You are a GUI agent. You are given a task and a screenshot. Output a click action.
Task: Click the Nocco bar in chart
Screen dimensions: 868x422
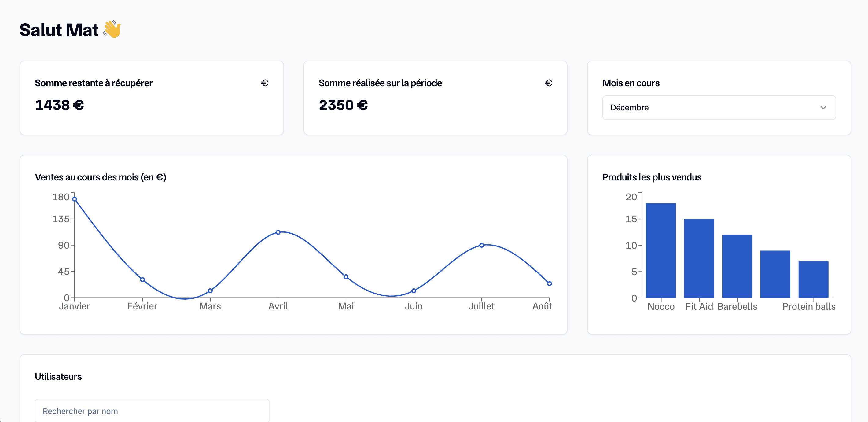[x=660, y=251]
